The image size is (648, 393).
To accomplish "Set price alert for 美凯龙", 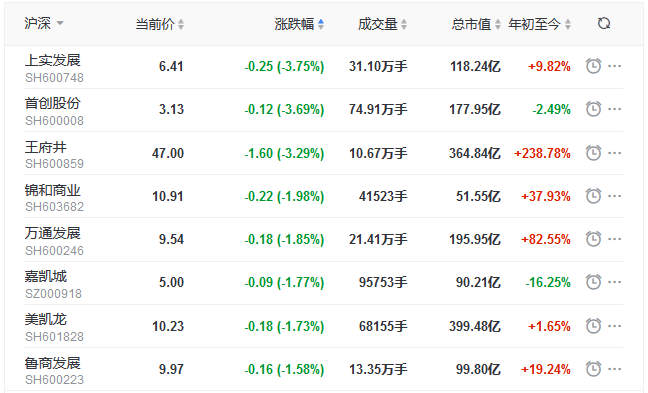I will click(593, 326).
